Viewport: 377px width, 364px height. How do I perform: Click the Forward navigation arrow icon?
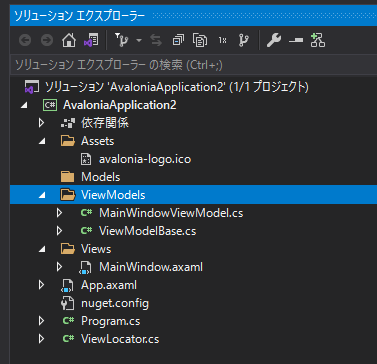coord(47,41)
